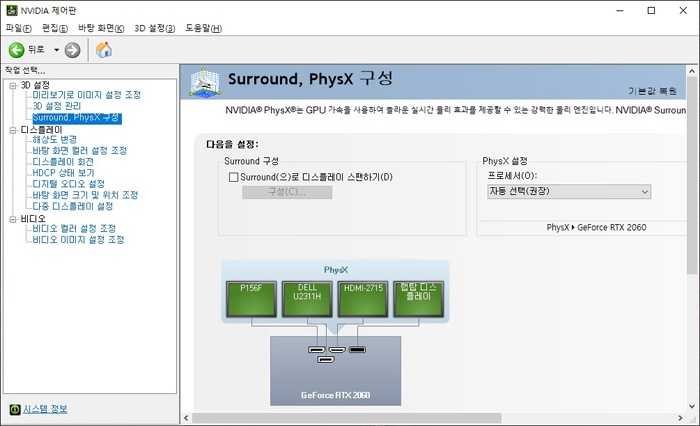Click the 뒤로 label next to back arrow

pos(36,50)
